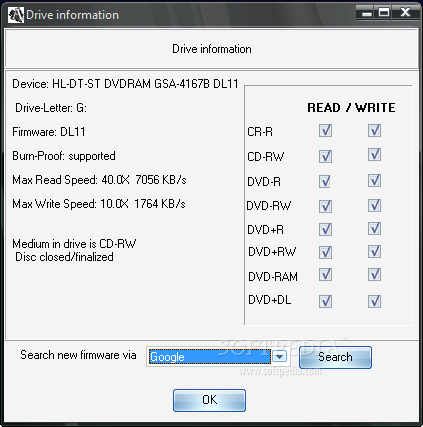This screenshot has height=427, width=423.
Task: Toggle the DVD-RW read checkbox
Action: click(325, 206)
